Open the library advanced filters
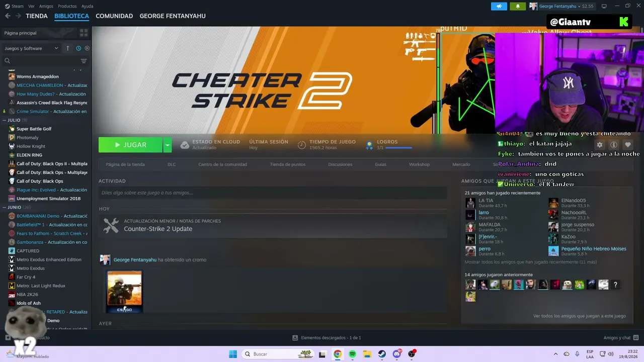The image size is (644, 362). point(84,61)
